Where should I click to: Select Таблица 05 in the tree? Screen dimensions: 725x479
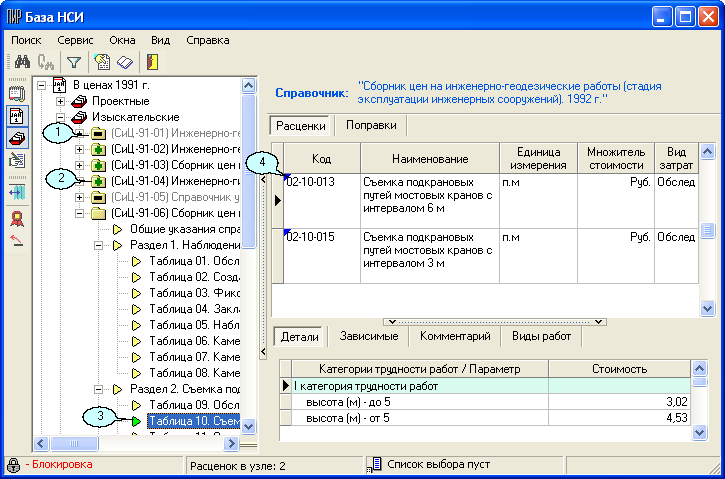(x=190, y=325)
